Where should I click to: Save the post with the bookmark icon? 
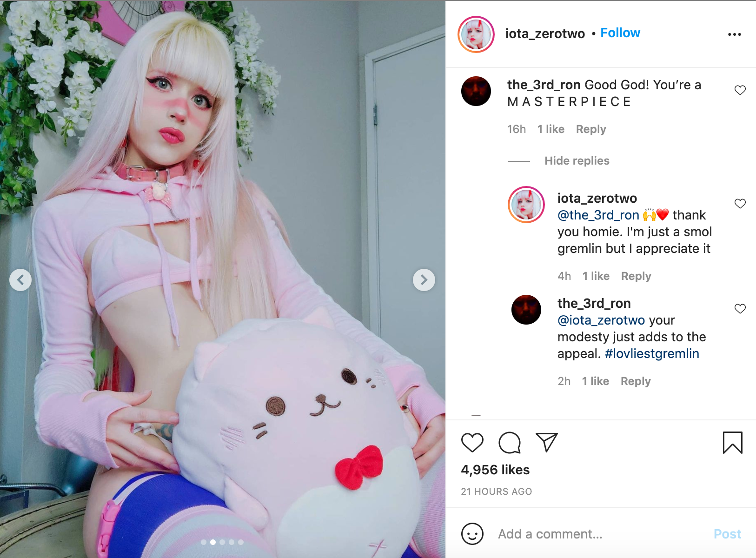click(732, 442)
